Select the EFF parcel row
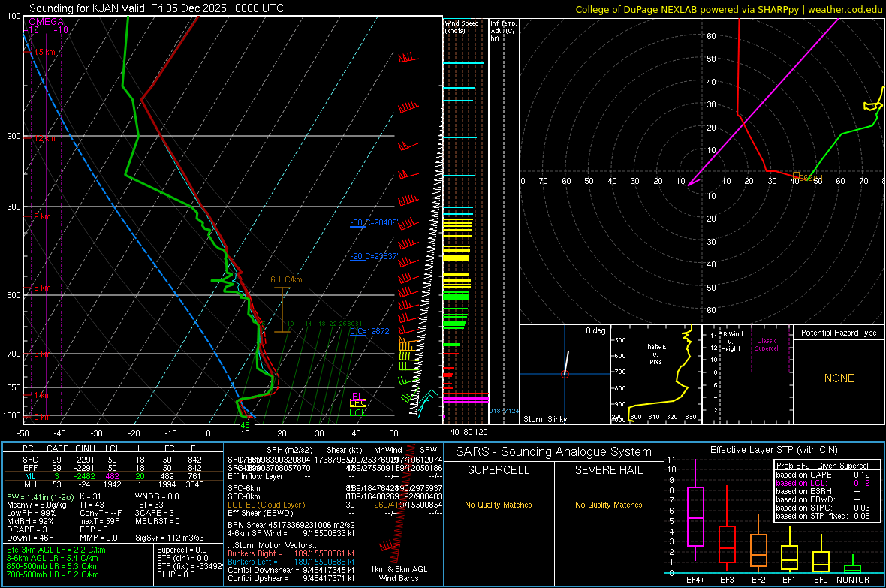The image size is (886, 588). [112, 468]
